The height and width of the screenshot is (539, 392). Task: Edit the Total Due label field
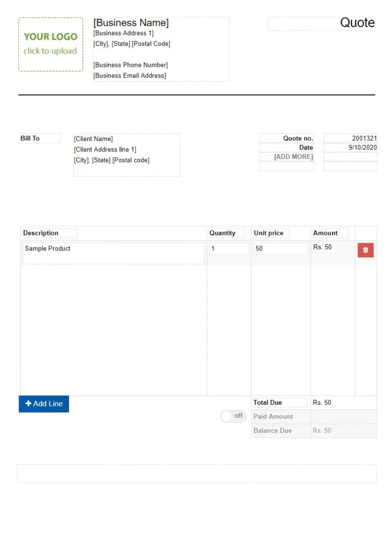click(x=279, y=402)
